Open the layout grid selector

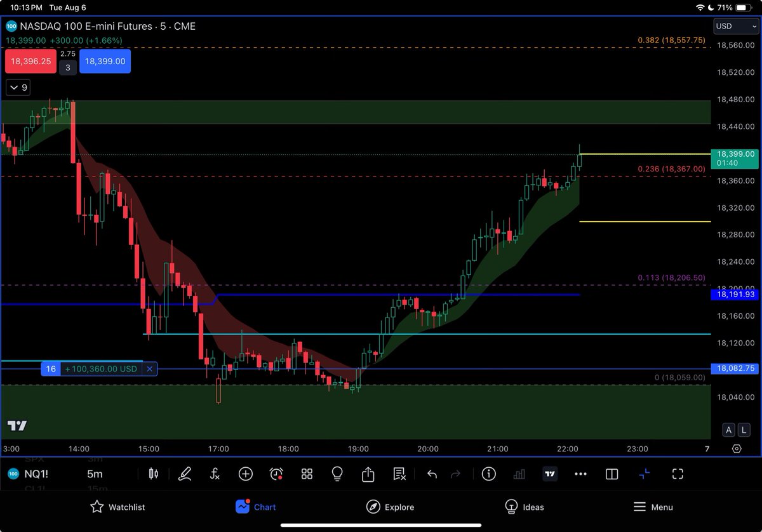coord(307,474)
